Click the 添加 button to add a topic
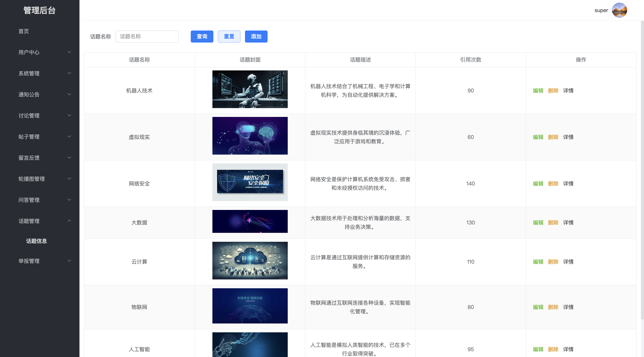644x357 pixels. tap(256, 36)
